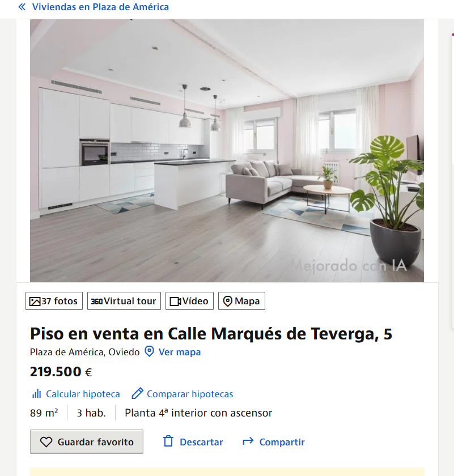Discard listing with Descartar trash icon
The width and height of the screenshot is (454, 476).
click(193, 441)
